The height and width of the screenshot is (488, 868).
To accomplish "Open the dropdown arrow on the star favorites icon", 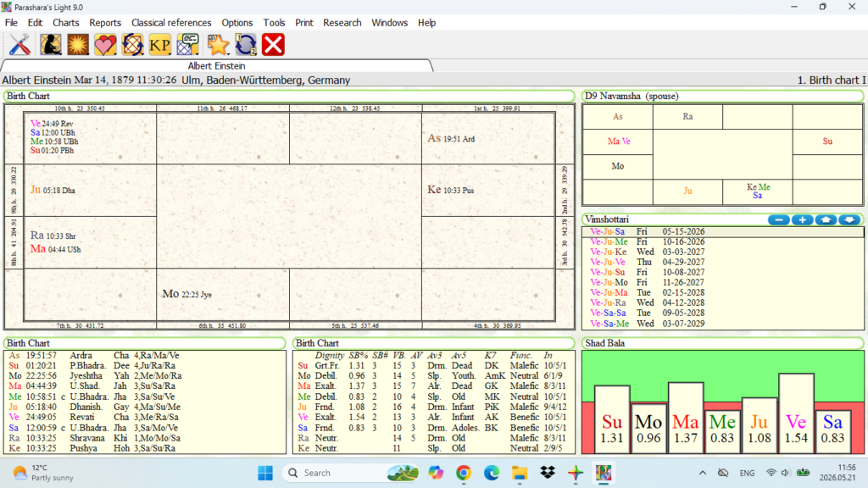I will [227, 53].
